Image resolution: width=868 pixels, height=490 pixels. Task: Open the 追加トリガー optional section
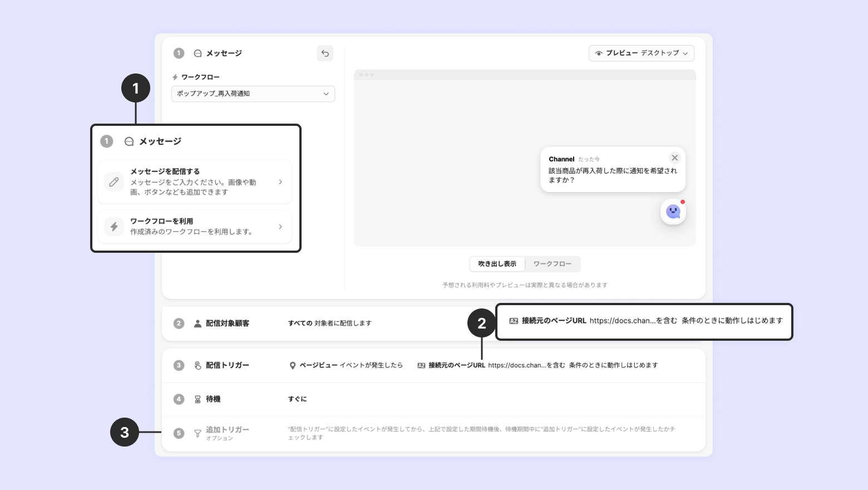click(x=434, y=433)
